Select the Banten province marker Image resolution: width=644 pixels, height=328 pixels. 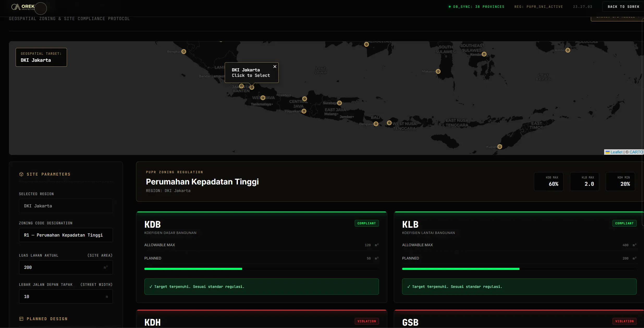tap(241, 86)
